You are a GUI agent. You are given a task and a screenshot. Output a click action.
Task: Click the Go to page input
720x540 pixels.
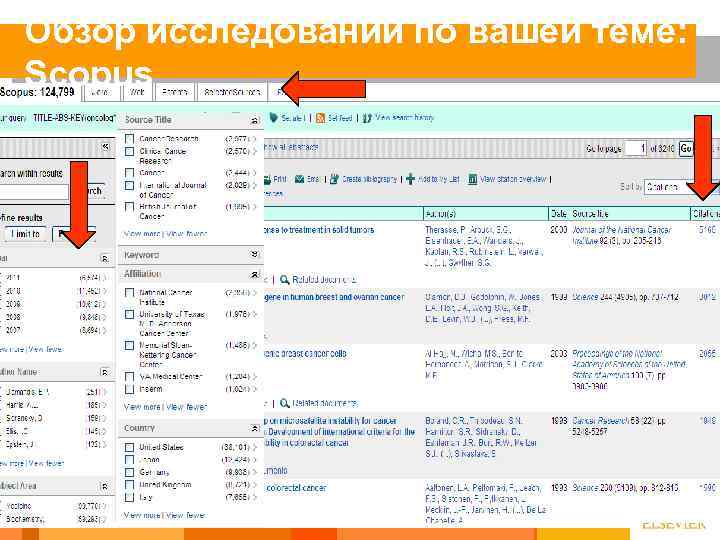[x=636, y=148]
